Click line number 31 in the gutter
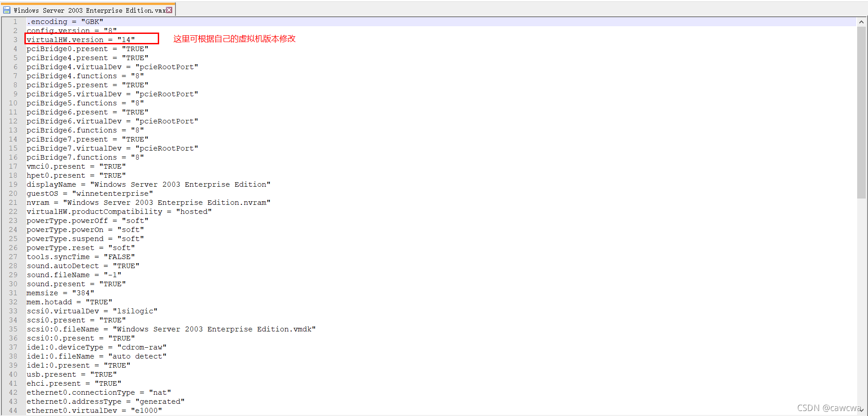Screen dimensions: 868x416 pos(13,293)
